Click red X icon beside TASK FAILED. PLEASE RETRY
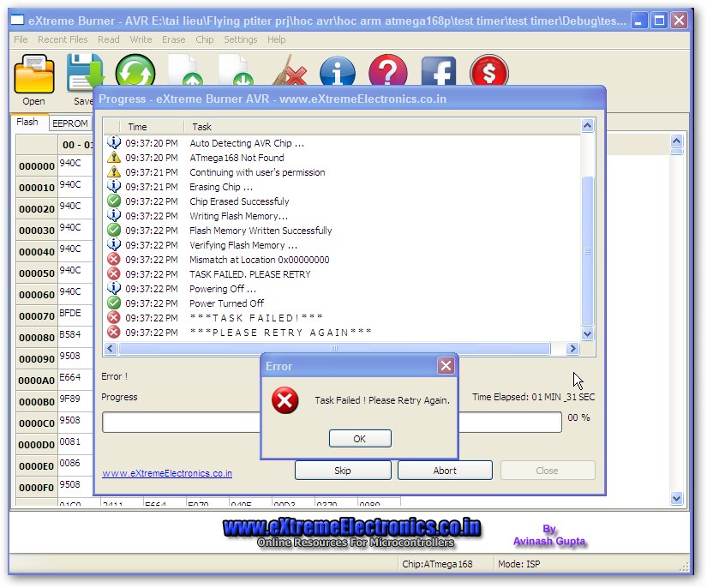The width and height of the screenshot is (707, 588). 114,273
